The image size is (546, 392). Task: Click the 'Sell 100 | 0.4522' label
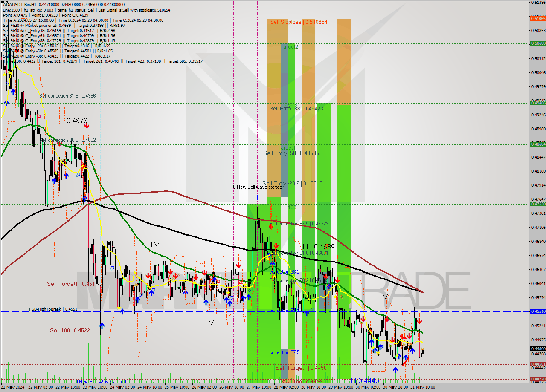pos(70,330)
